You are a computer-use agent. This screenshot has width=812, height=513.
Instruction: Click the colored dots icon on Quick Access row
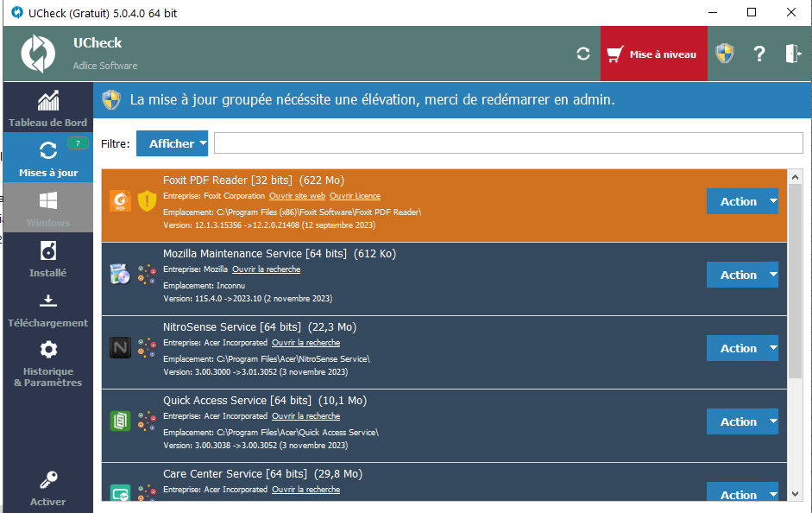click(147, 421)
